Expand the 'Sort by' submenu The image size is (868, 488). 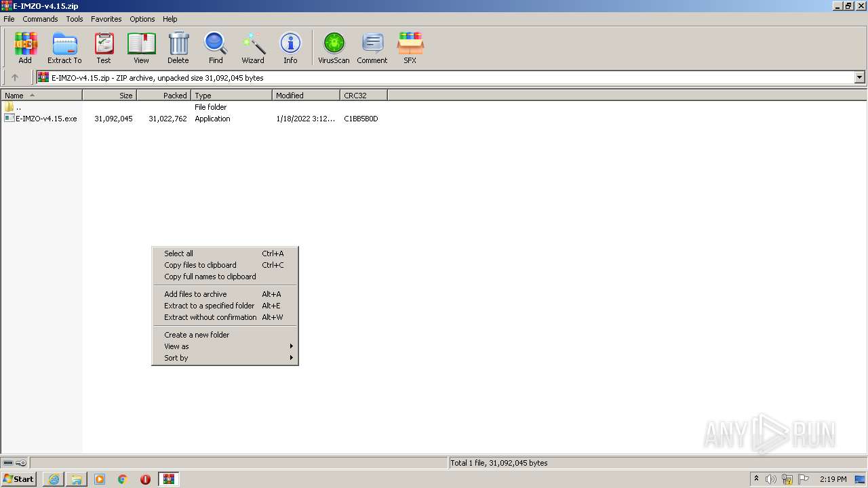tap(225, 358)
